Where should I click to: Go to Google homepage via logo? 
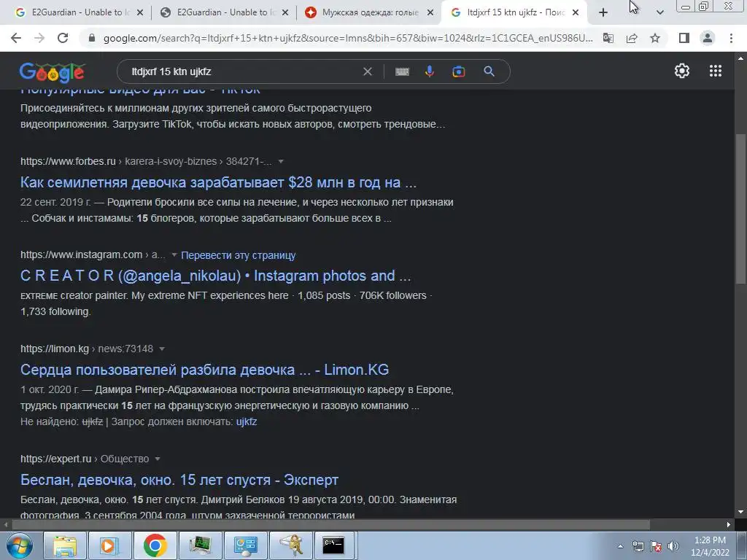click(x=52, y=72)
